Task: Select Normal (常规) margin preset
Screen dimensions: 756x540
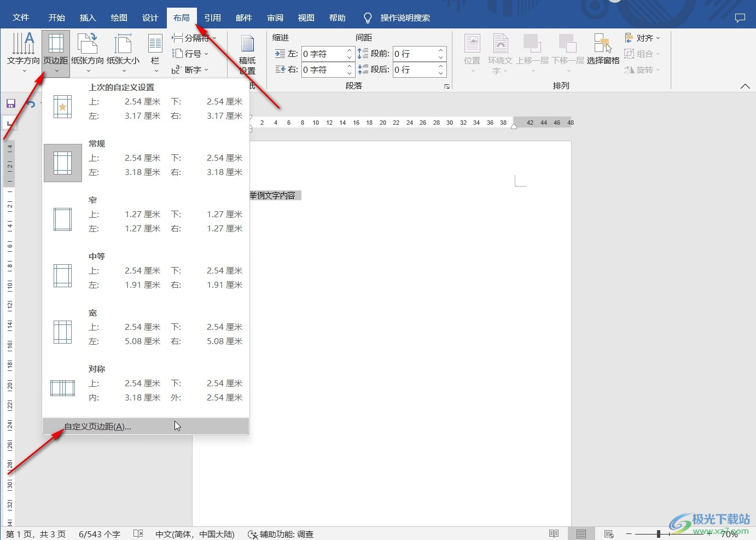Action: pyautogui.click(x=146, y=162)
